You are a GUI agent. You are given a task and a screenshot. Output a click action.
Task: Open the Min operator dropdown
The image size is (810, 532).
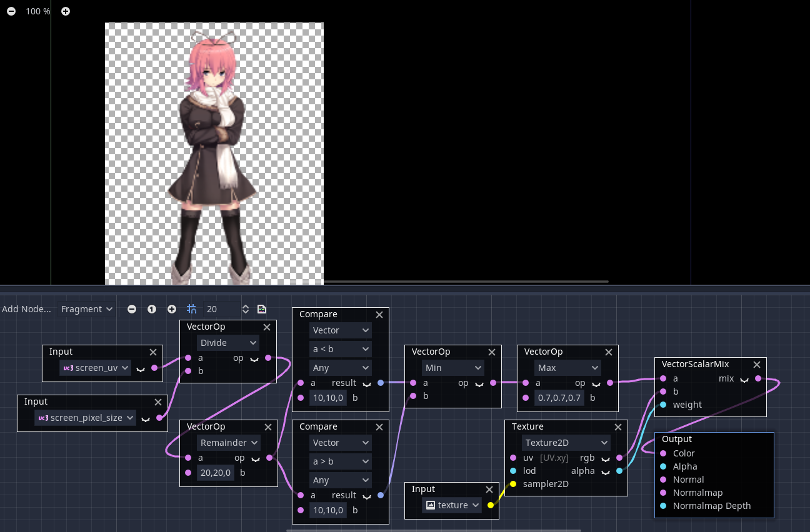(452, 367)
